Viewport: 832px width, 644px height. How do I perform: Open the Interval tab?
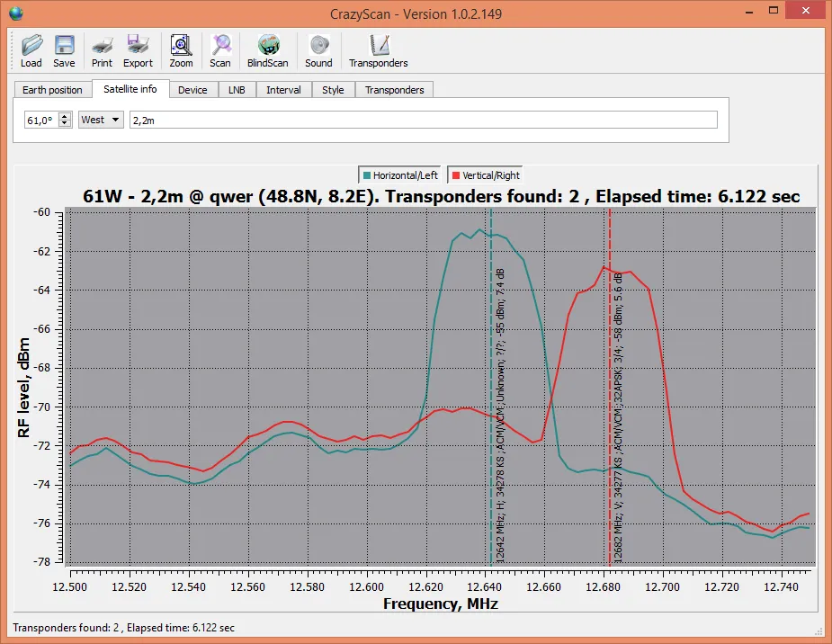283,90
